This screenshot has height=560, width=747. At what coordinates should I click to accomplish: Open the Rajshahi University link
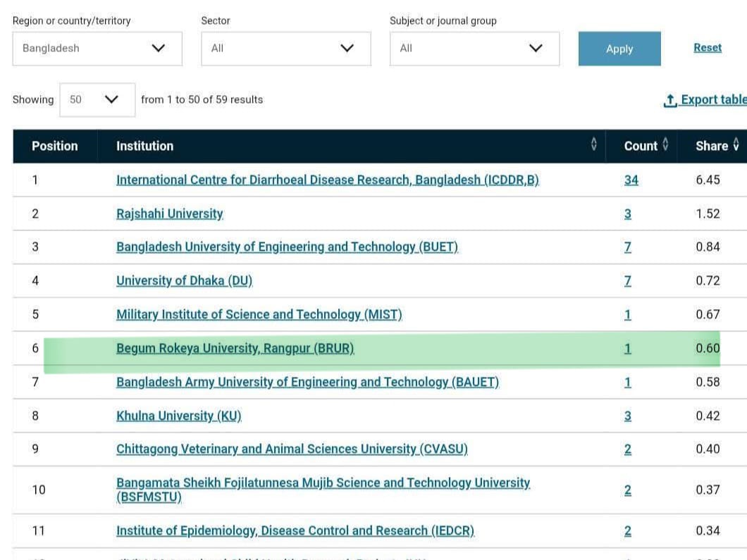point(170,214)
